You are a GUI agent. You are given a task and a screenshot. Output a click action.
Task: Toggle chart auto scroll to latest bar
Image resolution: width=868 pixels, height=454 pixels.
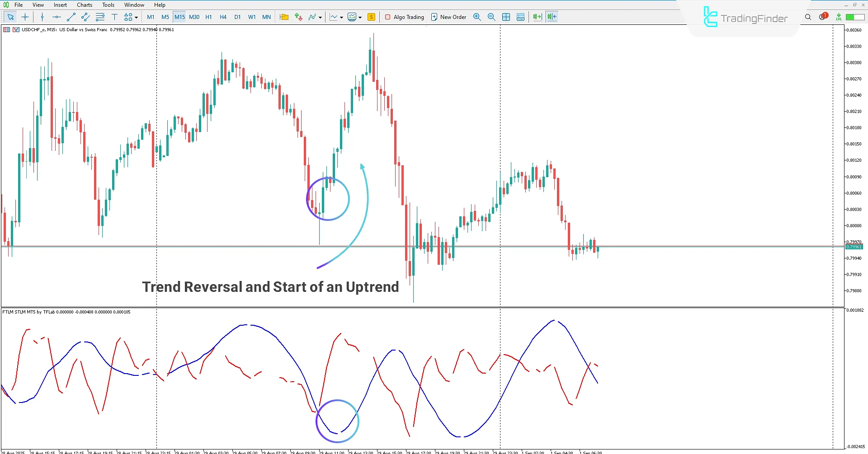coord(537,17)
